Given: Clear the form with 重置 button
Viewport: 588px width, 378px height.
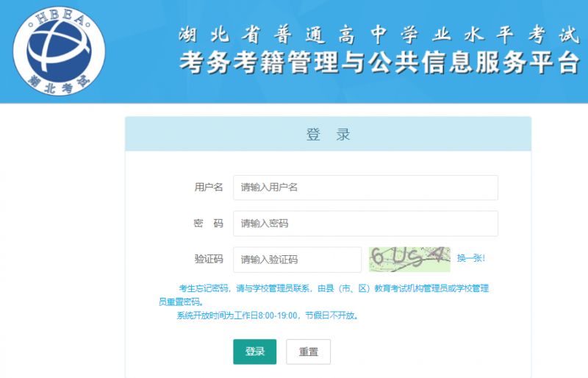Looking at the screenshot, I should (308, 352).
